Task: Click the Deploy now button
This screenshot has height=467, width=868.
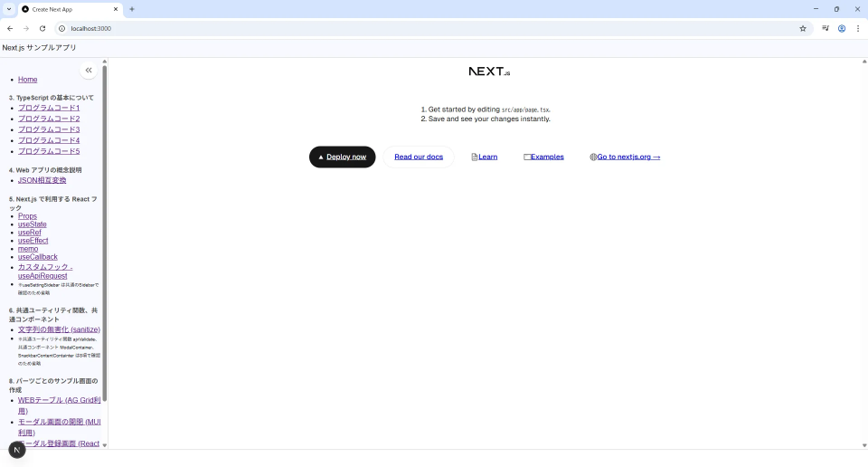Action: [342, 157]
